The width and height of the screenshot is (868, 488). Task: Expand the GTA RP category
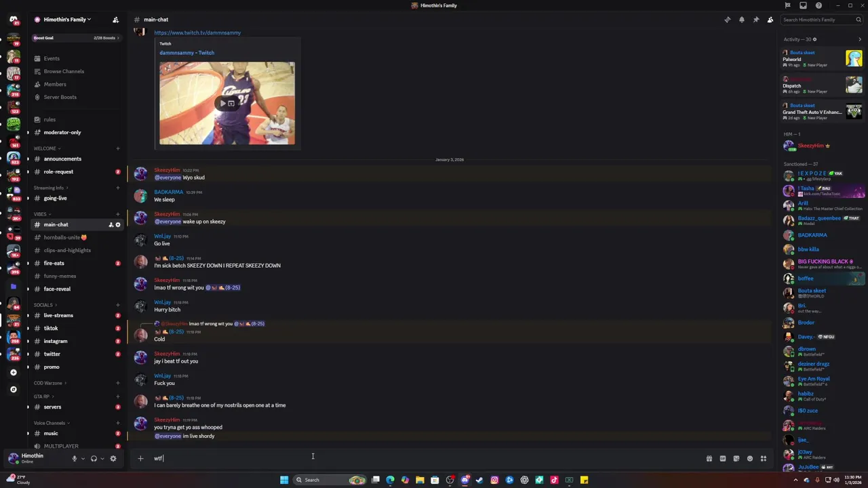(43, 396)
